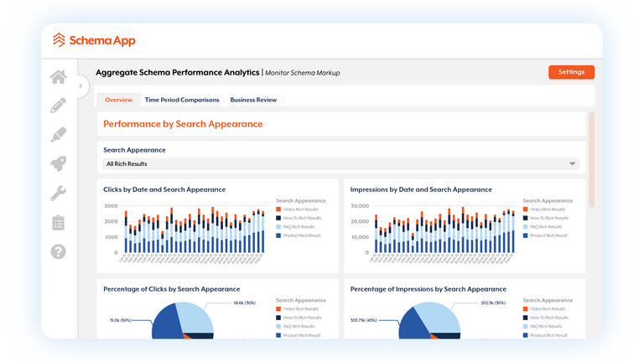
Task: Click the 31.0k (50%) pie label
Action: tap(121, 320)
